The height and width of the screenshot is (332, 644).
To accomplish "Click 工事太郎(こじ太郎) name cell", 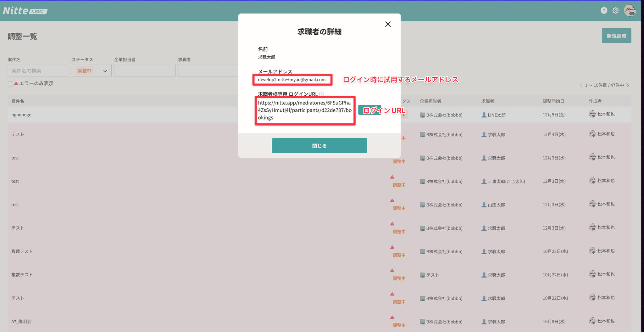I will point(506,181).
